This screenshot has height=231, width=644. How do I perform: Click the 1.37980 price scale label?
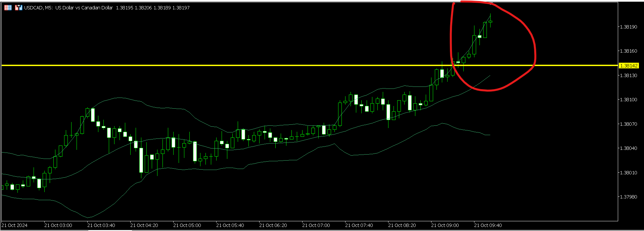point(628,197)
